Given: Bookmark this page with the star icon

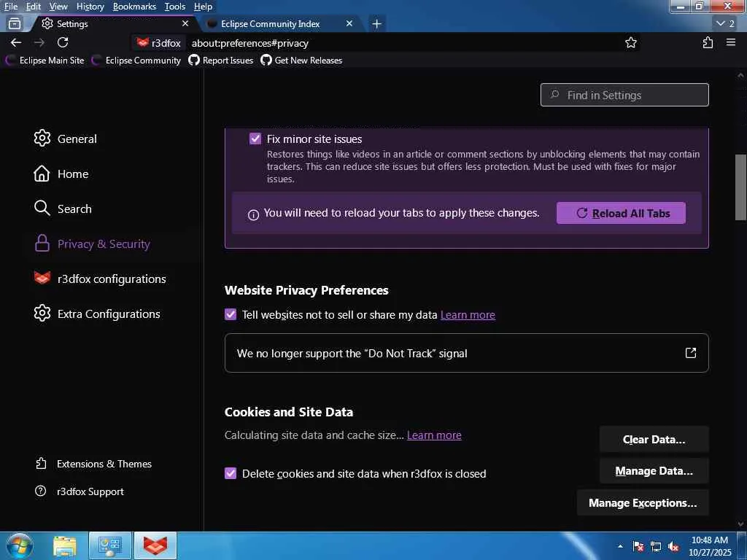Looking at the screenshot, I should [631, 43].
